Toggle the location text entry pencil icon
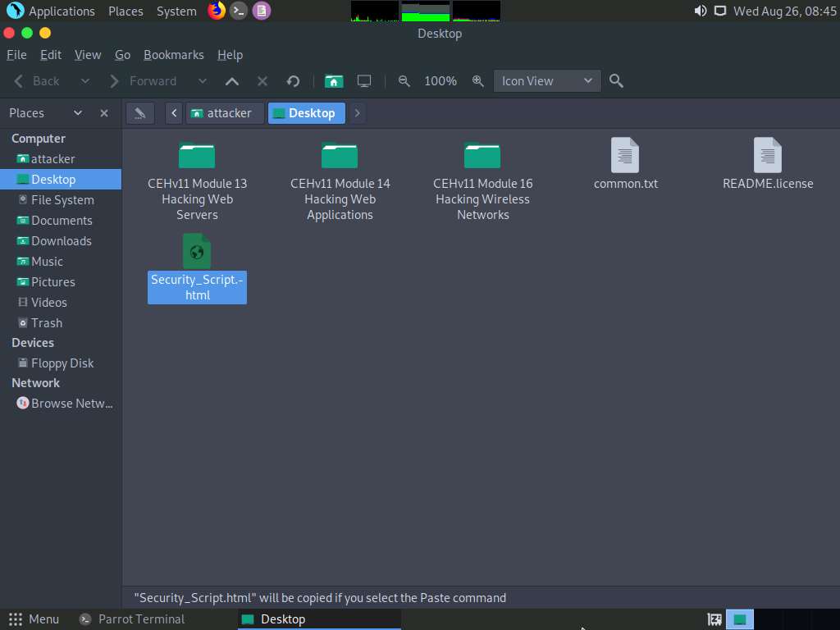Viewport: 840px width, 630px height. [139, 112]
